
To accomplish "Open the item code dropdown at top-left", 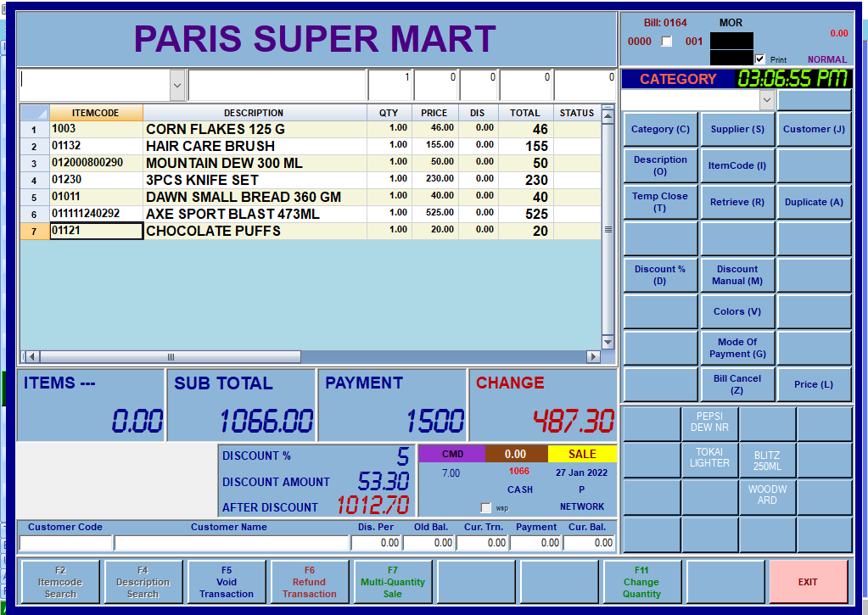I will pos(176,85).
